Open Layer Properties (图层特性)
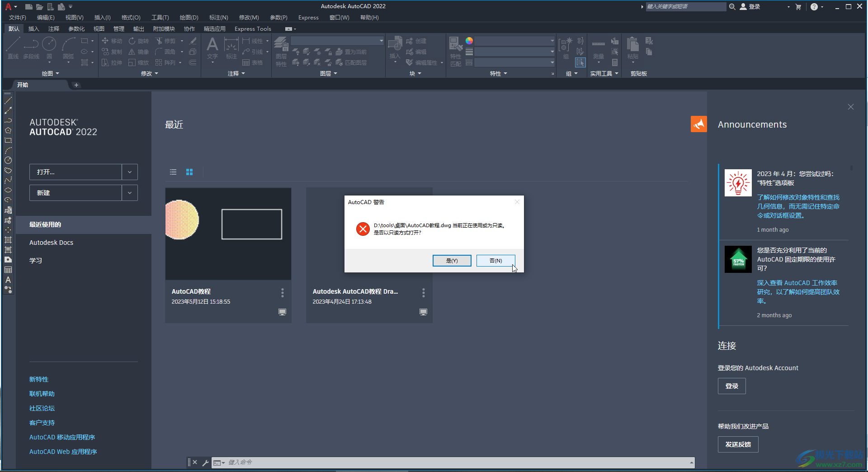Viewport: 868px width, 472px height. click(x=281, y=51)
